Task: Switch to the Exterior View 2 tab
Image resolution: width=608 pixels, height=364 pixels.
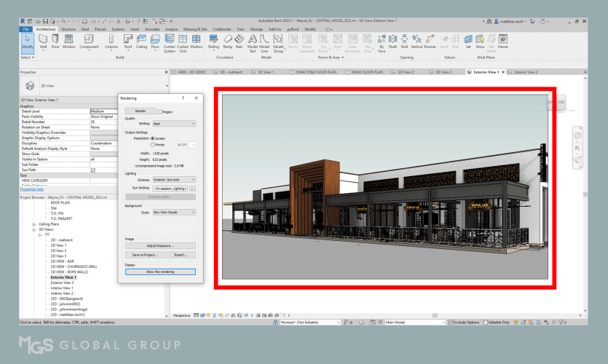Action: coord(526,72)
